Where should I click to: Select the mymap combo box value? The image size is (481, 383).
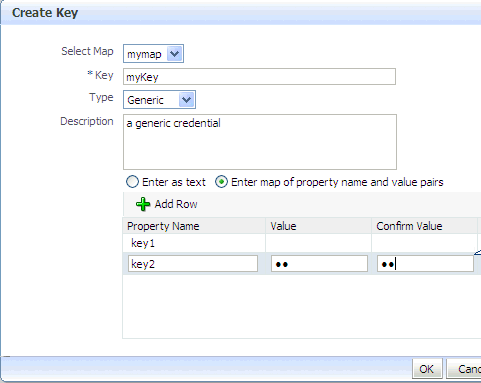click(144, 54)
